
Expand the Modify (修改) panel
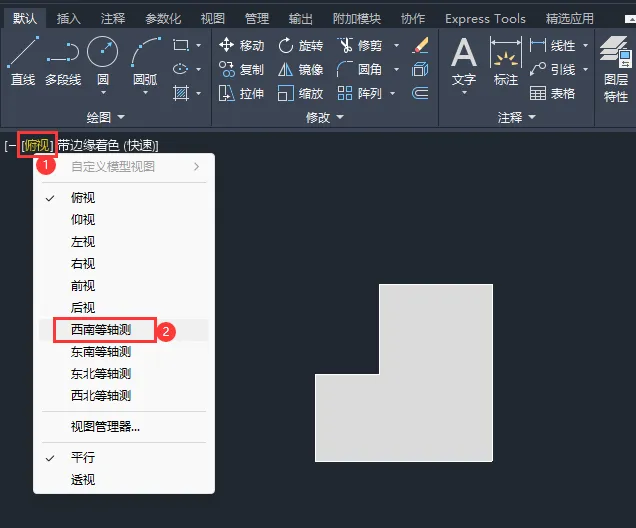point(324,118)
